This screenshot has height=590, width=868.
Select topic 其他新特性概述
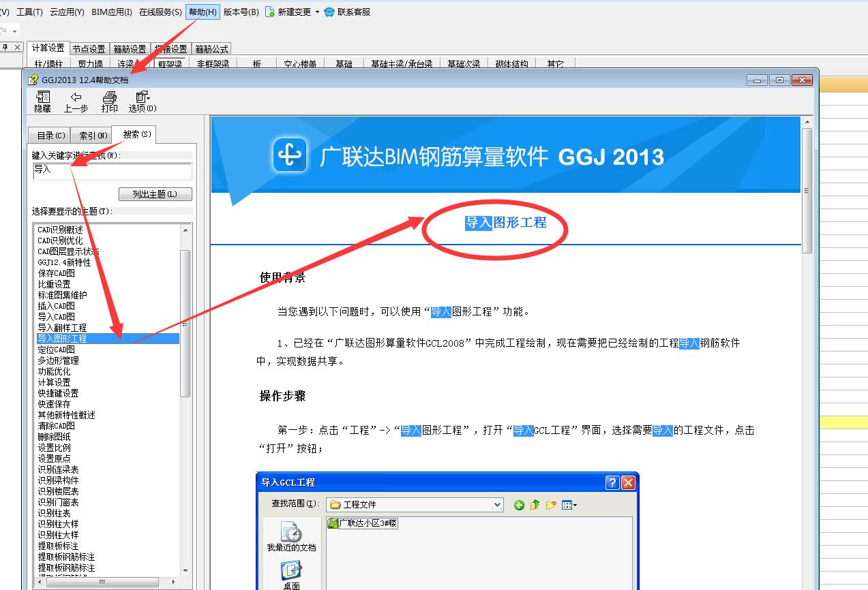[x=66, y=415]
